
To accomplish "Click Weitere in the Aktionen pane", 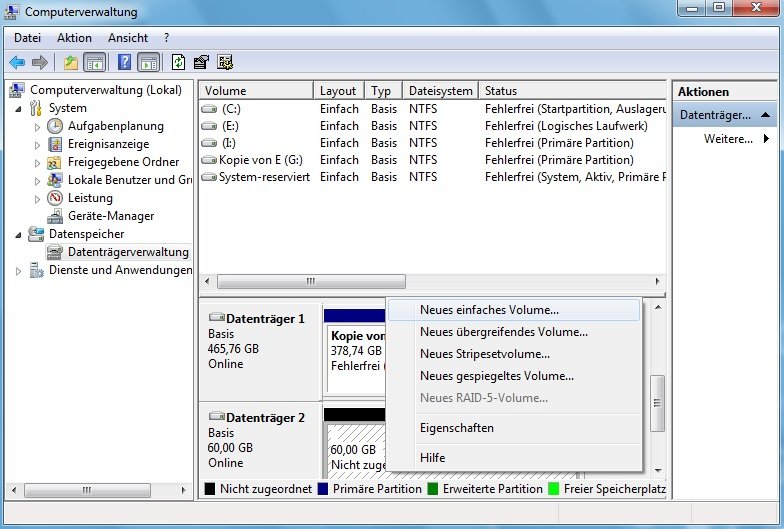I will [727, 139].
